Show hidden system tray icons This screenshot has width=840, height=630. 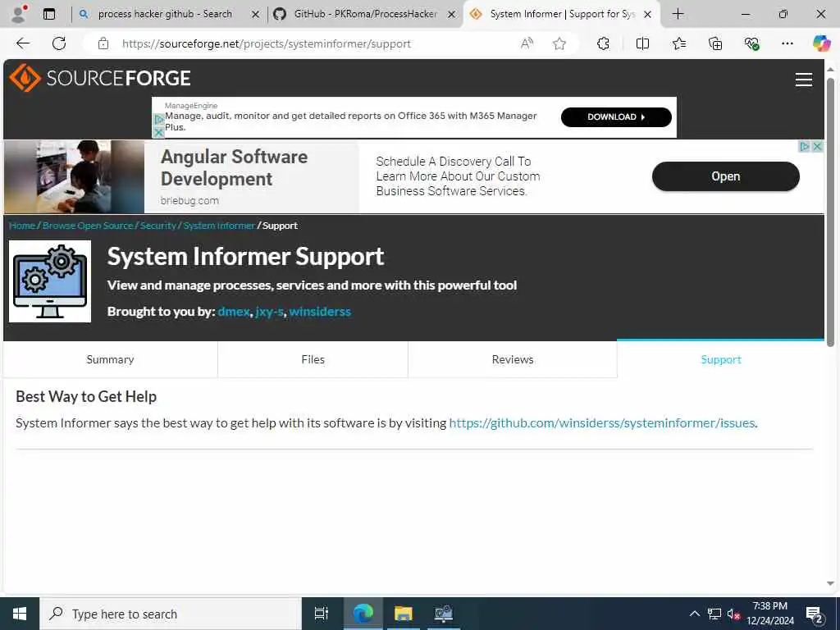pos(694,614)
